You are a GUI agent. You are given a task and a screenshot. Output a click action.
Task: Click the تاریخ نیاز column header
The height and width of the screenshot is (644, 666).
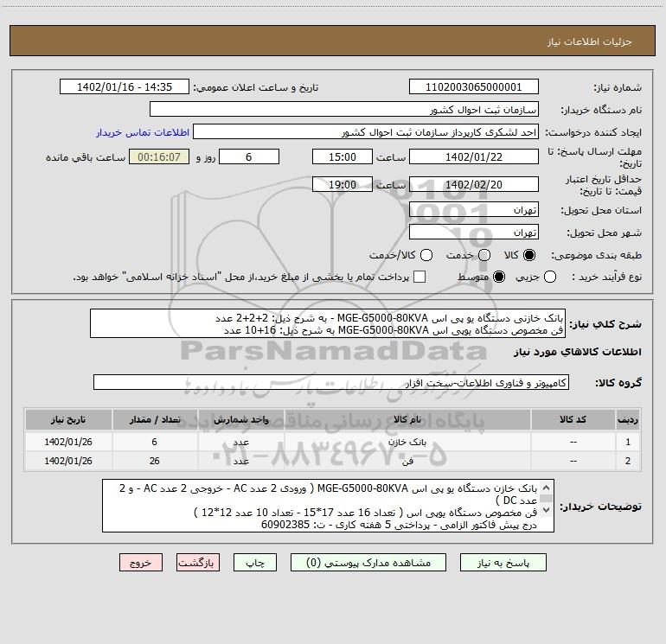pyautogui.click(x=68, y=420)
